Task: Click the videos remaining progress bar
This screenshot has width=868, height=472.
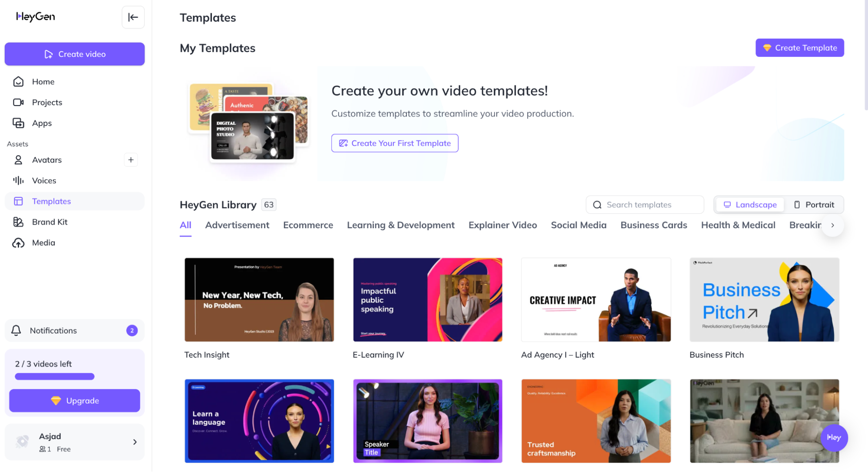Action: coord(54,376)
